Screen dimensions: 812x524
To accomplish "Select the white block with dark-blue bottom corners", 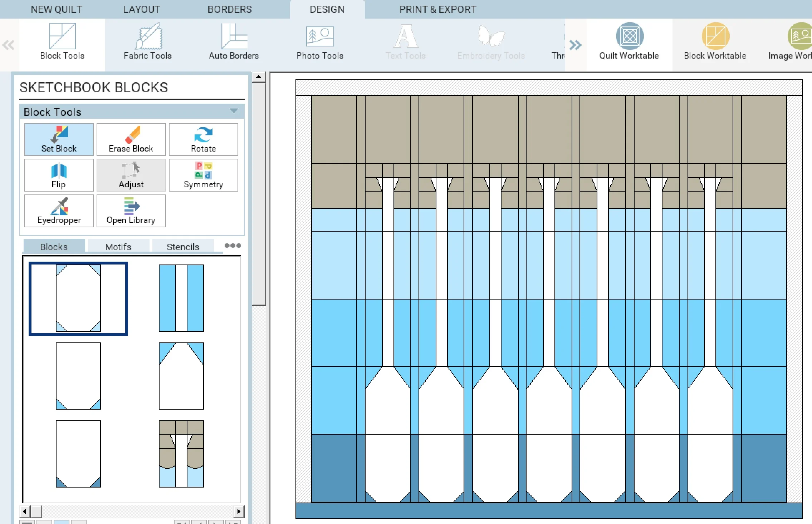I will coord(78,454).
